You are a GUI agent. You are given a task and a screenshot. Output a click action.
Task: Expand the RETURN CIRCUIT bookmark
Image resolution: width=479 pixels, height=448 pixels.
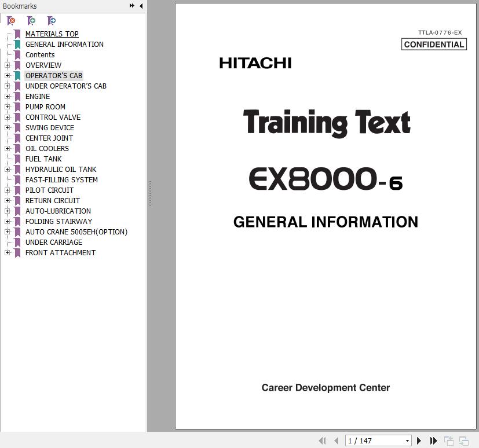[x=7, y=200]
